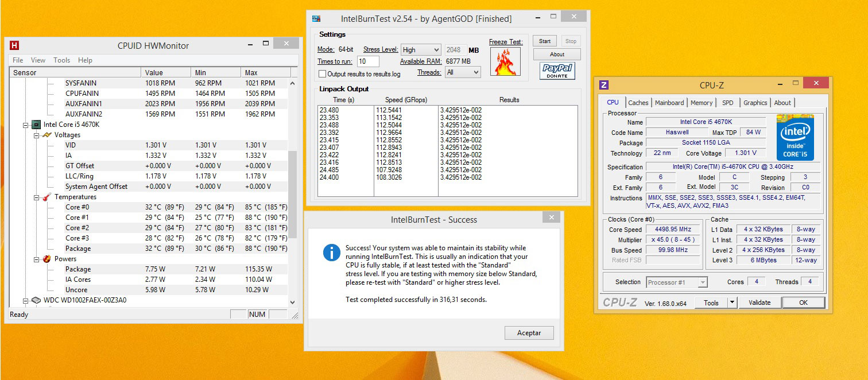The width and height of the screenshot is (868, 380).
Task: Click the memory size MB field
Action: coord(455,50)
